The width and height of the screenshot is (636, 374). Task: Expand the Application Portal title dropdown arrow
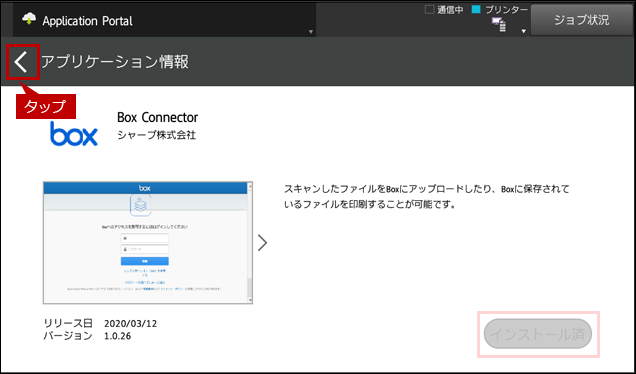pos(311,32)
